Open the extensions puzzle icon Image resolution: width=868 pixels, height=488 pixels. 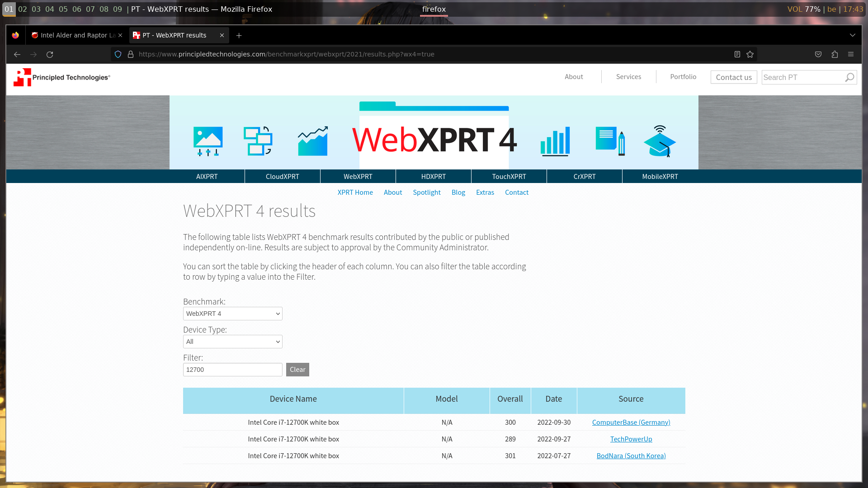tap(835, 54)
